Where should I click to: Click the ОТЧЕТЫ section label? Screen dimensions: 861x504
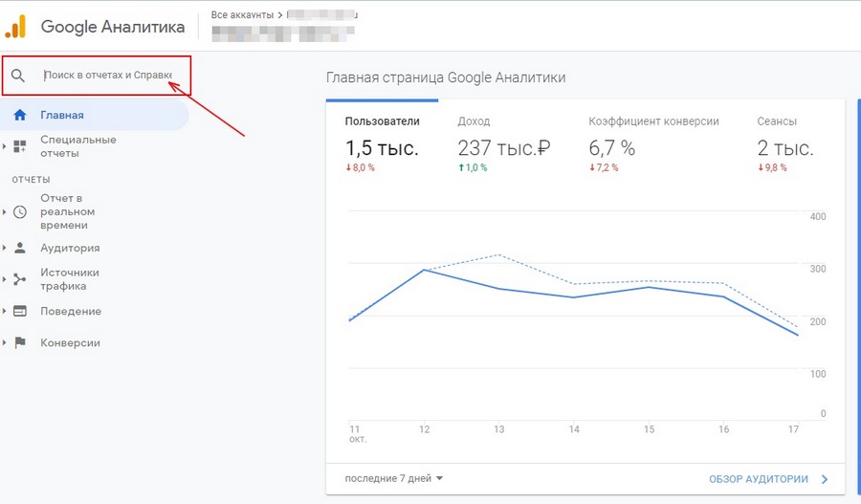(31, 180)
